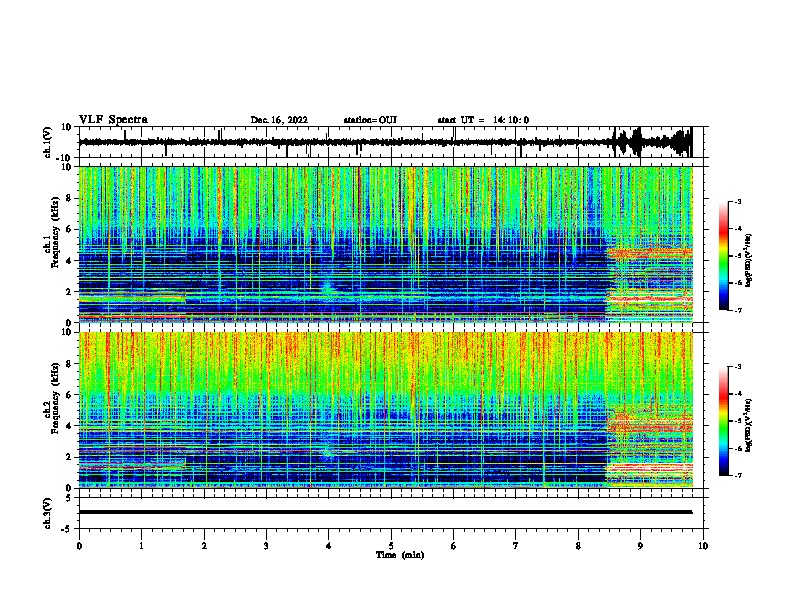
Task: Click the 1 tick label on Time axis
Action: point(141,546)
